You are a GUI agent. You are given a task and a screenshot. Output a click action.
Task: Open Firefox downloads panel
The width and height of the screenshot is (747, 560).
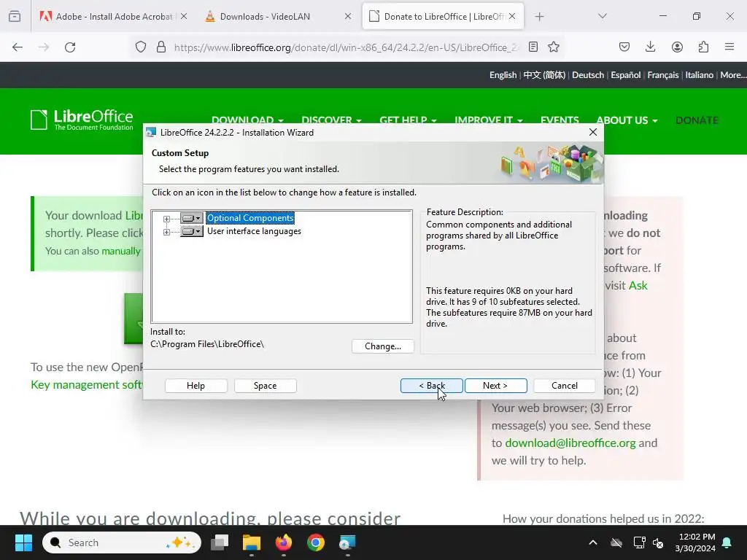[x=650, y=47]
